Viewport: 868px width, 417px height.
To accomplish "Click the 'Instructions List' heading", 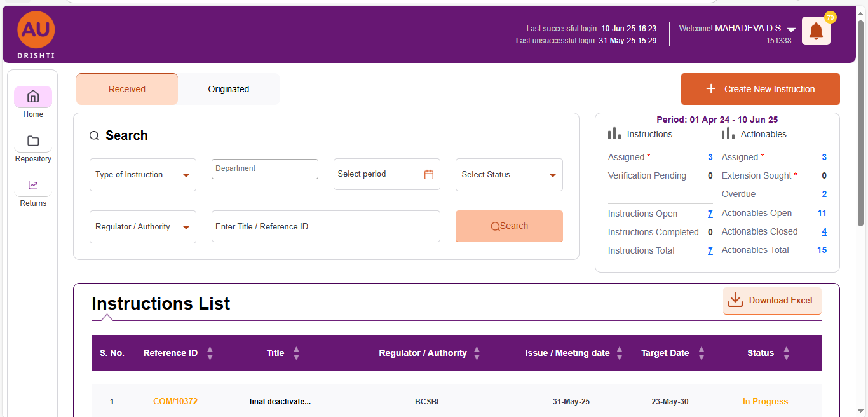I will (x=161, y=304).
